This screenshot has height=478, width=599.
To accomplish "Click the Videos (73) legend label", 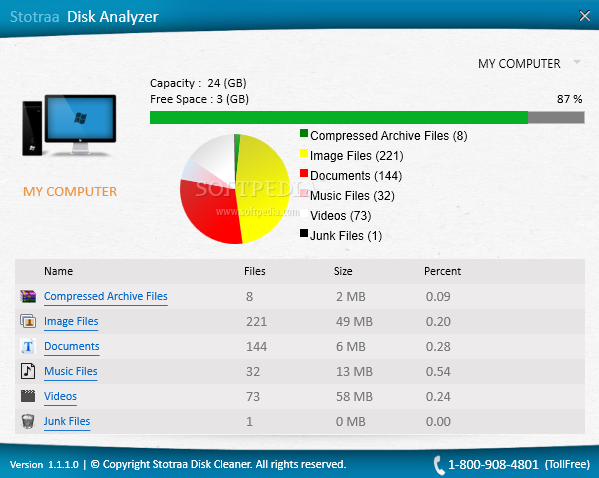I will tap(341, 216).
